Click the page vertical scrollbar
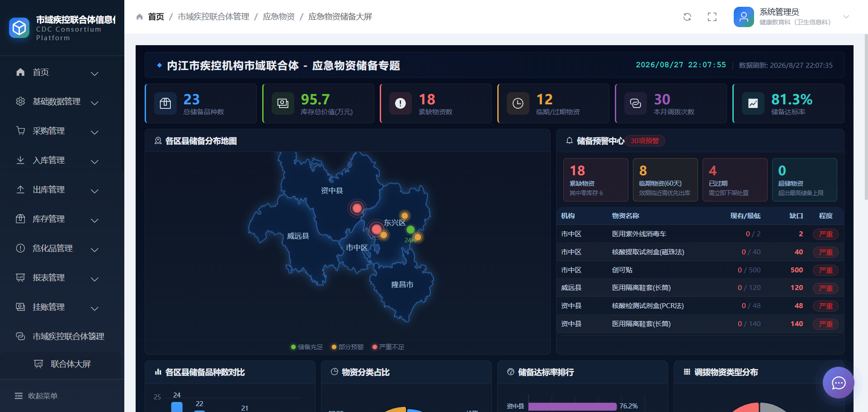The height and width of the screenshot is (412, 868). (866, 117)
